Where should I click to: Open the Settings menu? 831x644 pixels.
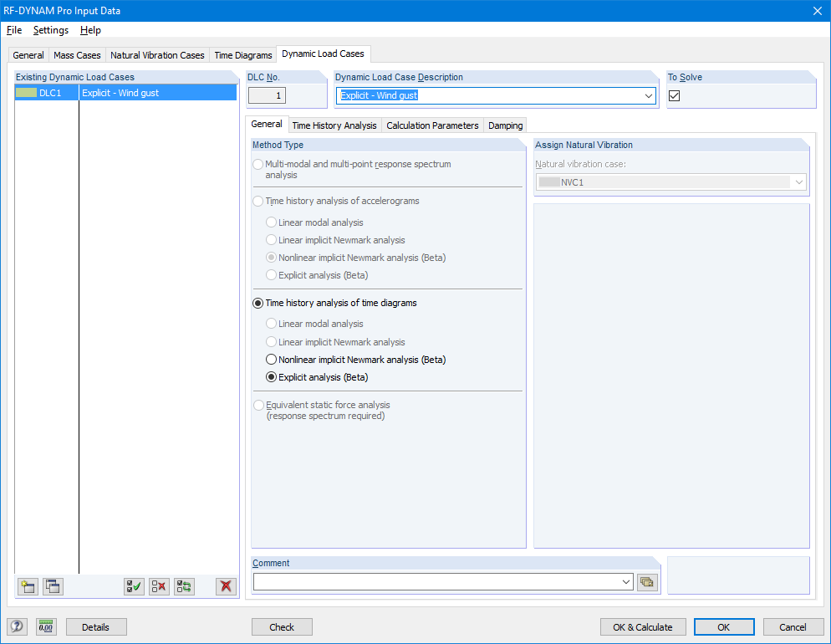(51, 30)
